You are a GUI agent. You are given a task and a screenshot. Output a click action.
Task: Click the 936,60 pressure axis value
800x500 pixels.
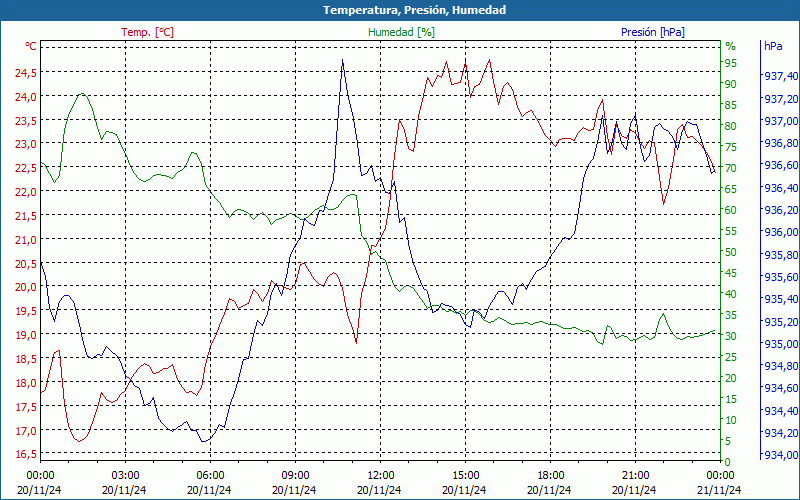pos(781,166)
